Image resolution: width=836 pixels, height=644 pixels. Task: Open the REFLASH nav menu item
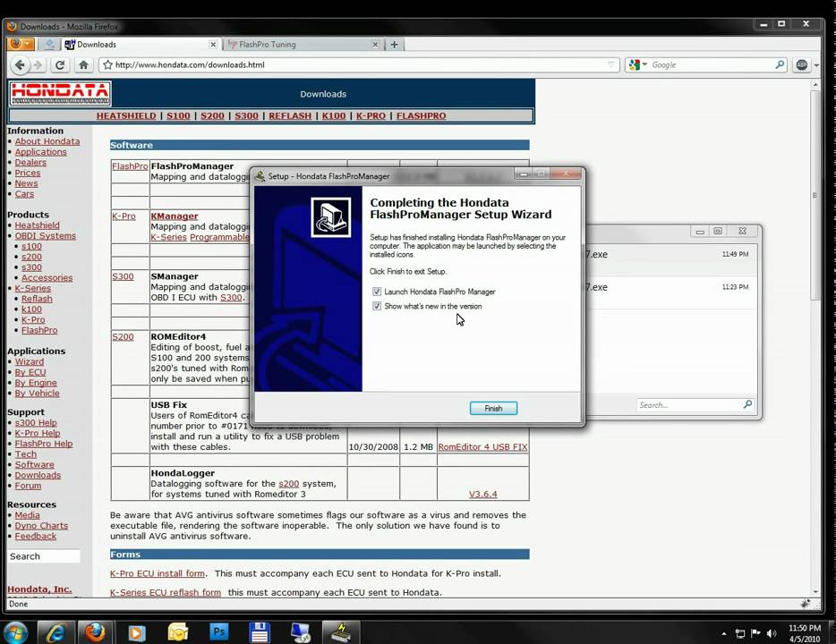pyautogui.click(x=290, y=115)
